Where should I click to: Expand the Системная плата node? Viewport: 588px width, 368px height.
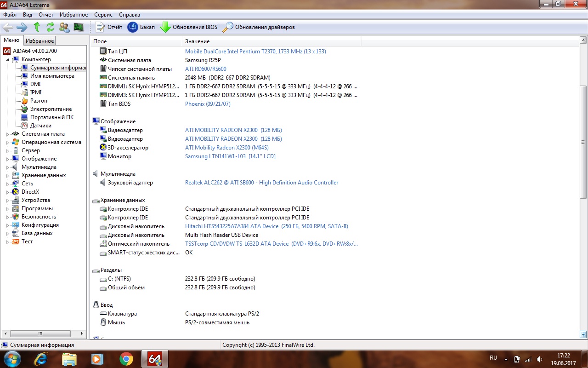(x=8, y=134)
